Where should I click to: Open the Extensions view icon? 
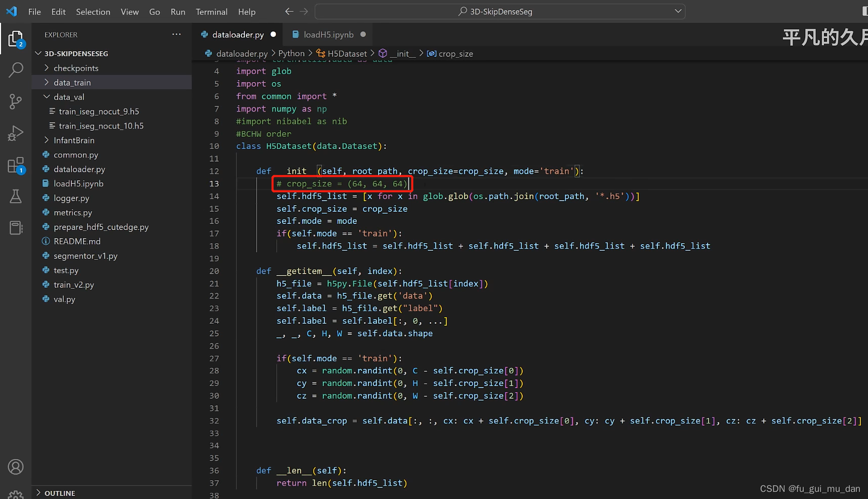(x=16, y=165)
